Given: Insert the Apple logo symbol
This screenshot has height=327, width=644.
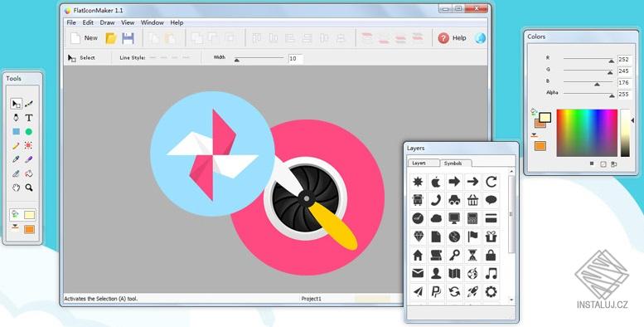Looking at the screenshot, I should 436,182.
